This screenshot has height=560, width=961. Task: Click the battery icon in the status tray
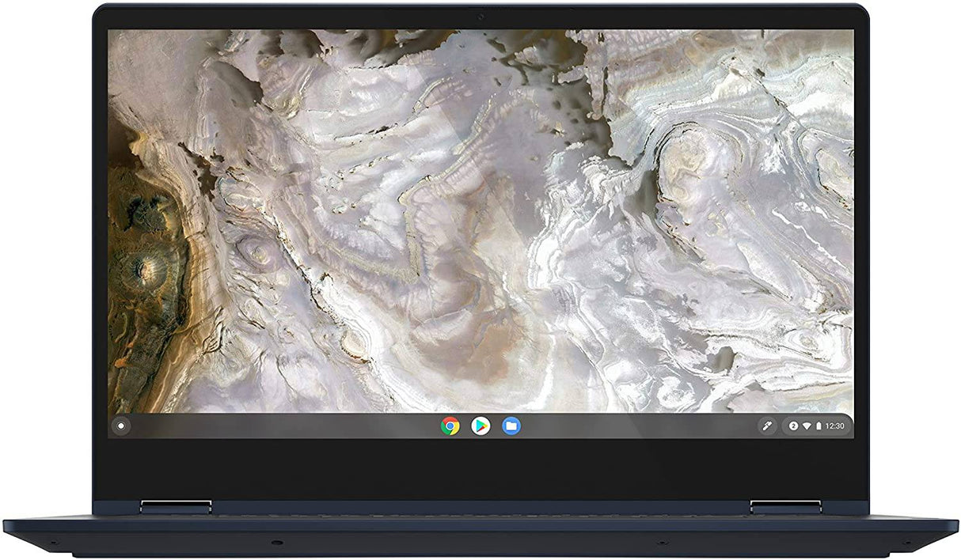819,426
